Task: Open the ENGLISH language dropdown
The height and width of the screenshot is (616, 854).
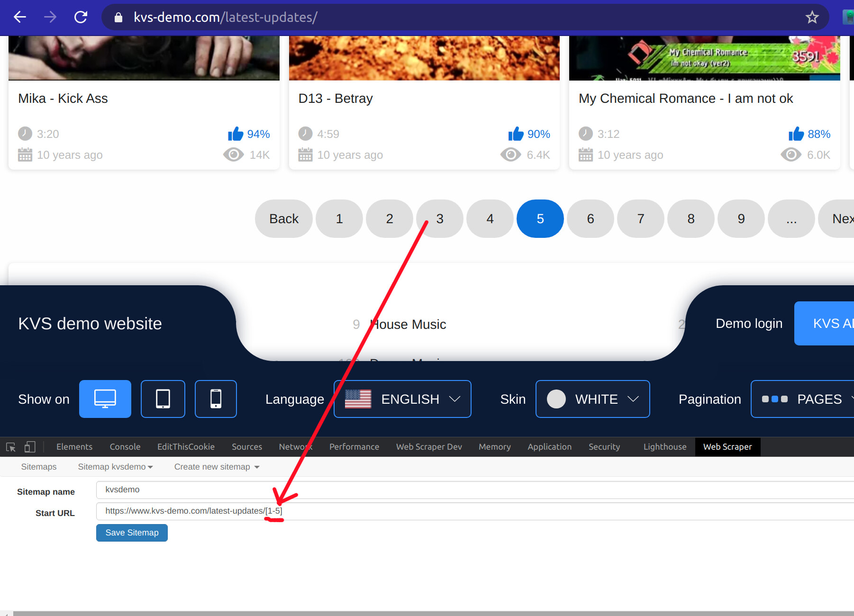Action: (402, 399)
